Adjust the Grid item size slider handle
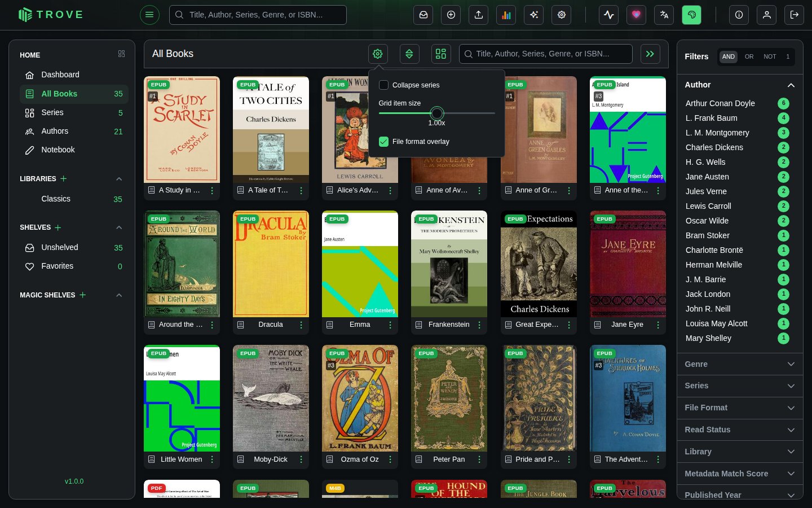Screen dimensions: 812x508 point(436,113)
